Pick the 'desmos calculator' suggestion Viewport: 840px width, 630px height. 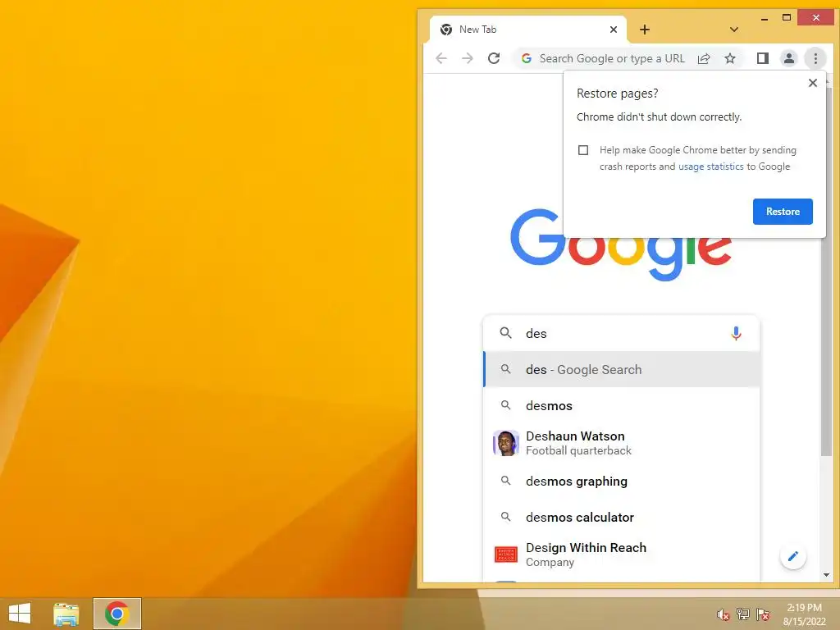(621, 517)
